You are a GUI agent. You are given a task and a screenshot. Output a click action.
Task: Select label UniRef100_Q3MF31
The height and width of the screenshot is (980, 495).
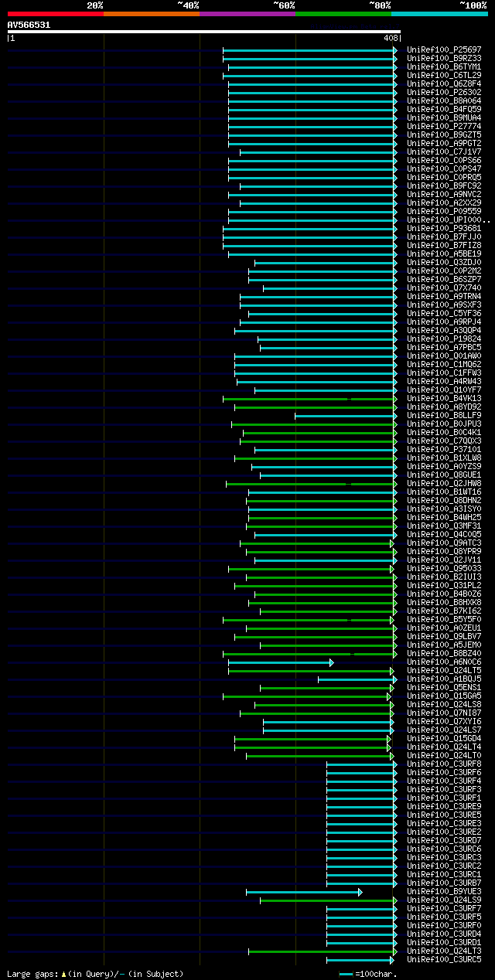(444, 526)
